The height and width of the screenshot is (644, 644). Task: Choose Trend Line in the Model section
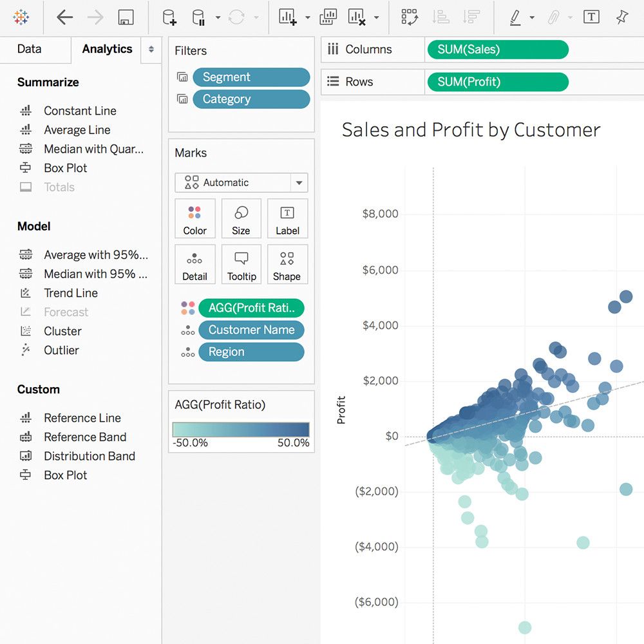pos(70,293)
